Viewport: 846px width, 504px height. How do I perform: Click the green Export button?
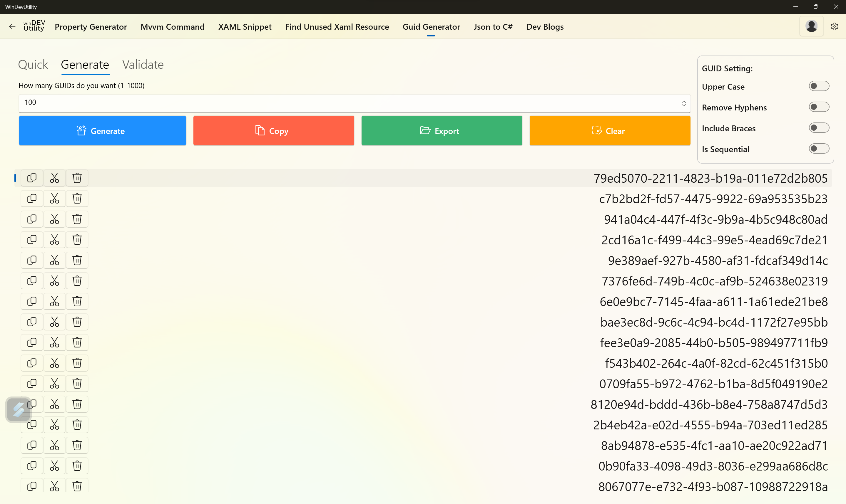point(442,131)
